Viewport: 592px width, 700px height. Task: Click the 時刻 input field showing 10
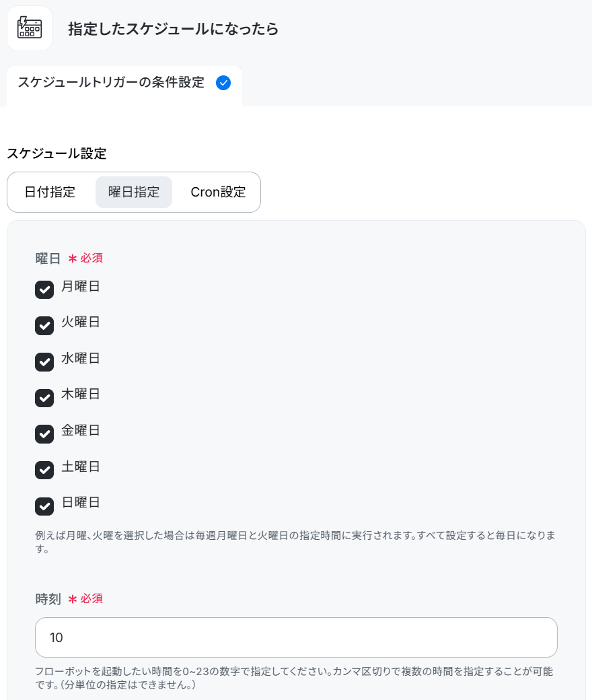296,637
